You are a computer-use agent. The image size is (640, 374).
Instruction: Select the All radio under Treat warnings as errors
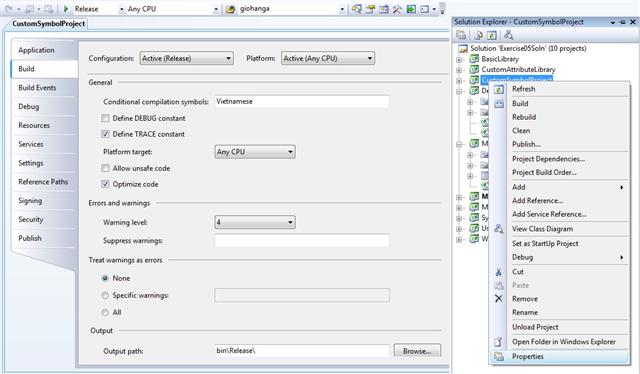coord(105,313)
